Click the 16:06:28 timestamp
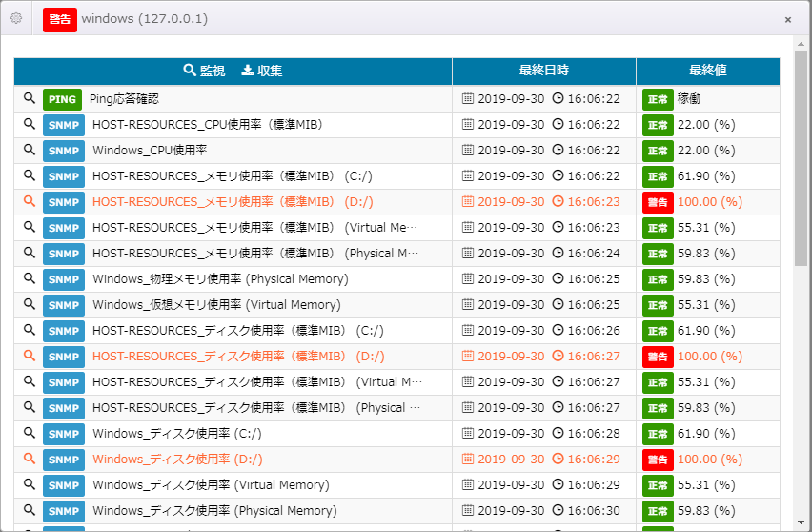The width and height of the screenshot is (812, 532). [x=594, y=433]
